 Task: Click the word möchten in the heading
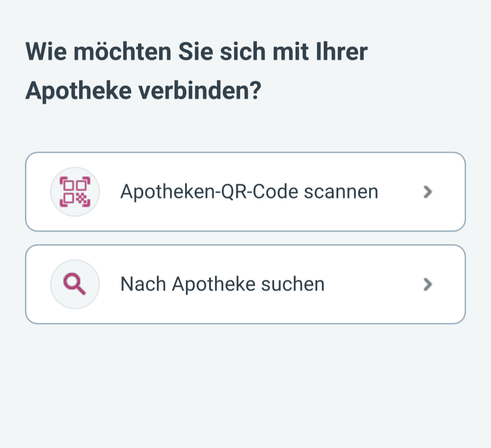(x=122, y=51)
